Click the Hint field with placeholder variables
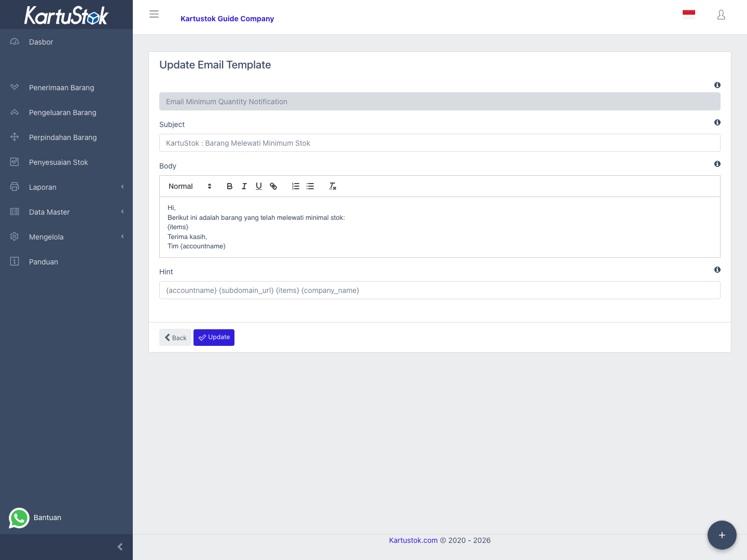Viewport: 747px width, 560px height. pos(440,290)
